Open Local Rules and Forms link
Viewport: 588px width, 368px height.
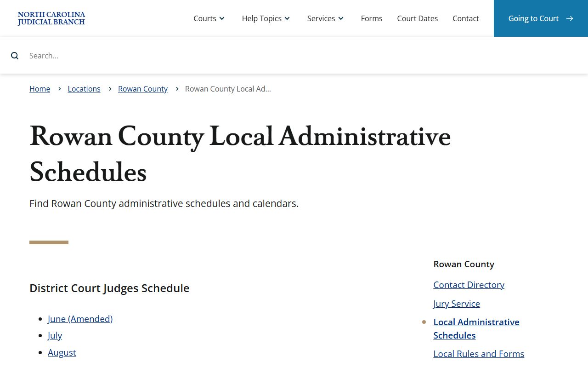479,354
